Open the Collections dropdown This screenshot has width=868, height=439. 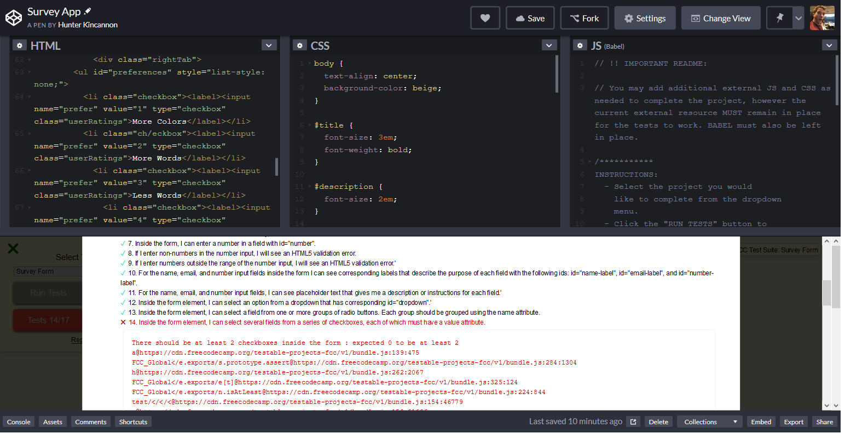click(710, 422)
